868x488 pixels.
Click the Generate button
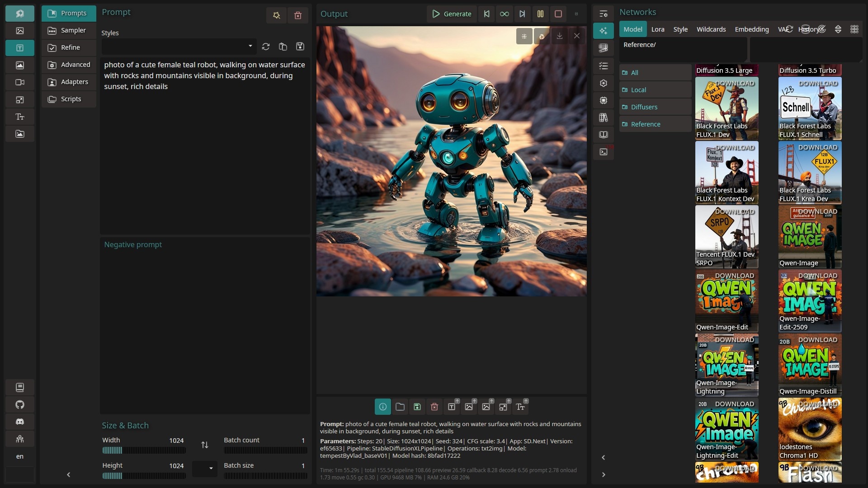pos(452,14)
